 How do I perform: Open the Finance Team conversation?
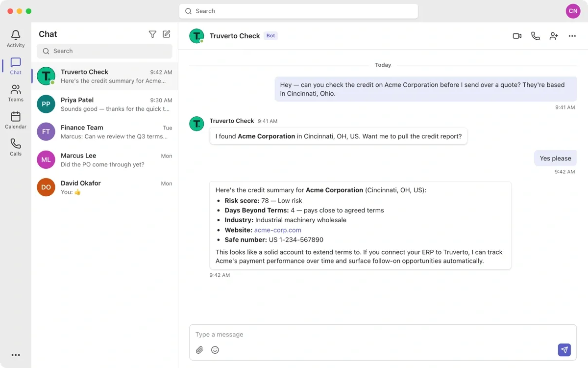click(x=105, y=131)
